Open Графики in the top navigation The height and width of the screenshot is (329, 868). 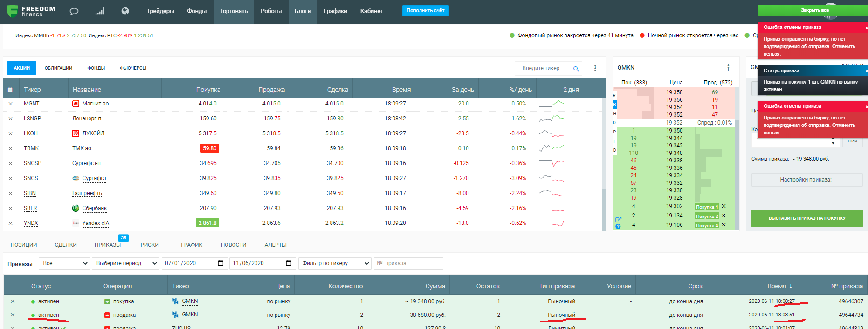(x=336, y=11)
